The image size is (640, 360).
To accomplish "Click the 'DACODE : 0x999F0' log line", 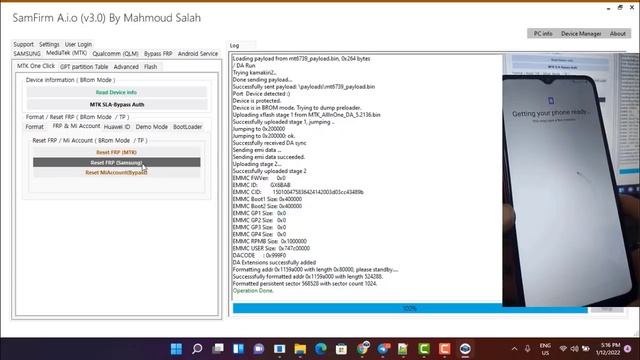I will click(259, 256).
